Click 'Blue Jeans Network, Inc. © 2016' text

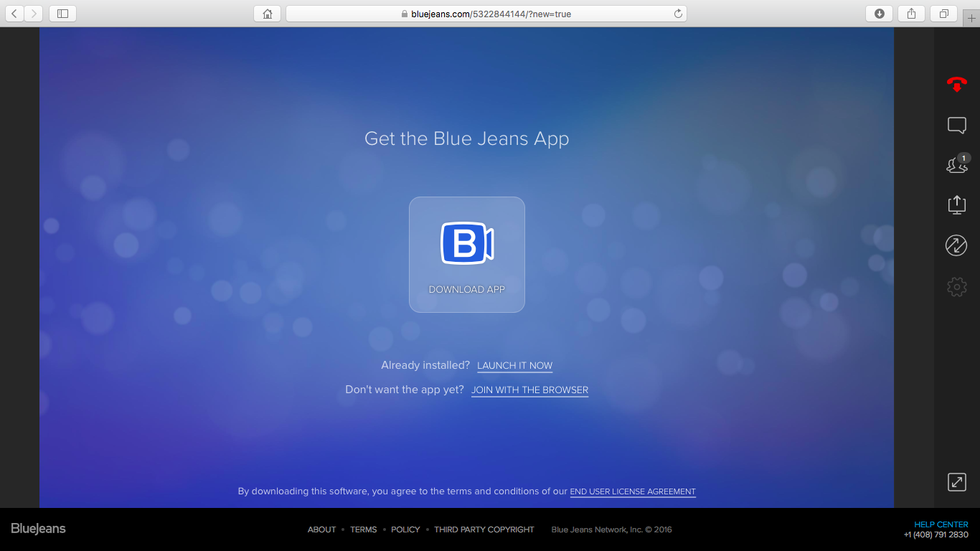coord(612,529)
